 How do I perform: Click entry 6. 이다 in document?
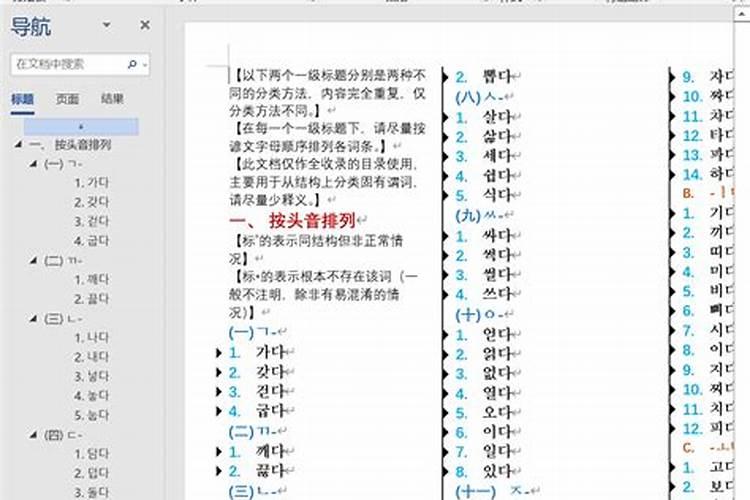484,432
